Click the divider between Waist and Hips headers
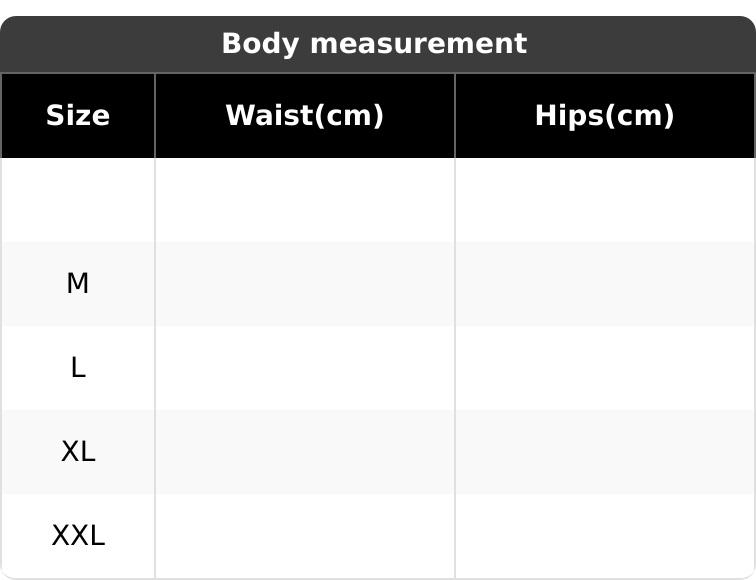 455,116
